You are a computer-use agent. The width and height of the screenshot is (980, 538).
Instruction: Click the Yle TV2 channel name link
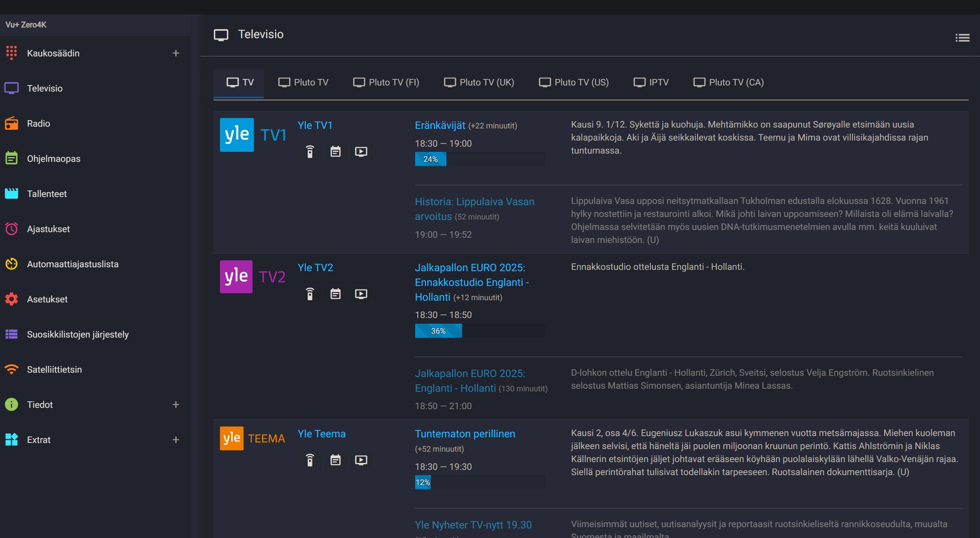[315, 268]
